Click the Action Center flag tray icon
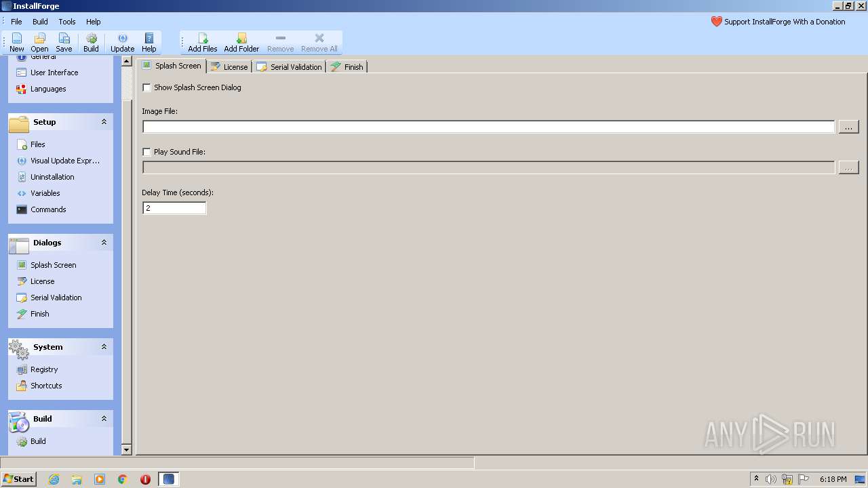 pos(804,479)
